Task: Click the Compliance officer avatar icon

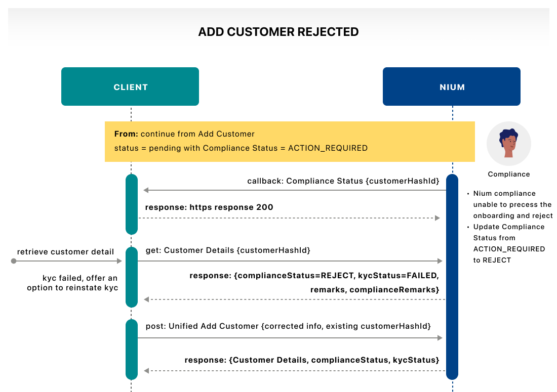Action: point(509,144)
